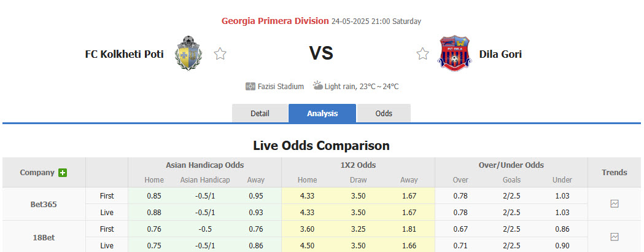Select the Analysis tab
644x252 pixels.
(x=322, y=114)
